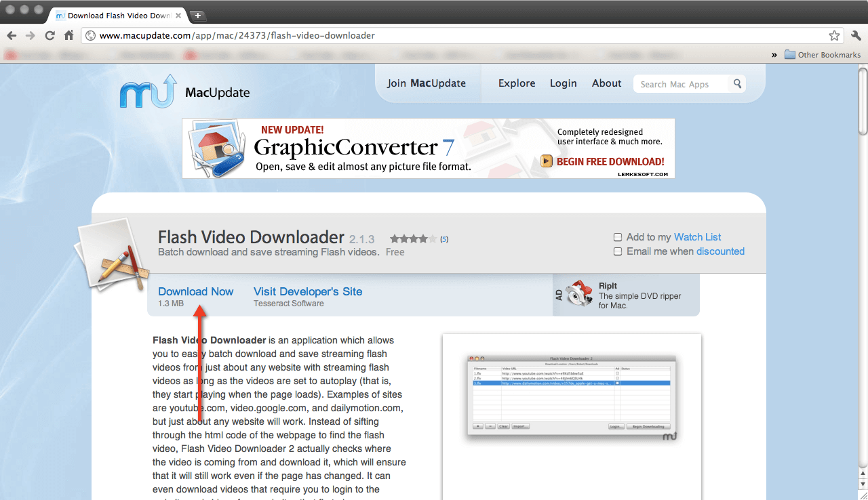
Task: Click BEGIN FREE DOWNLOAD! in the banner
Action: tap(610, 161)
